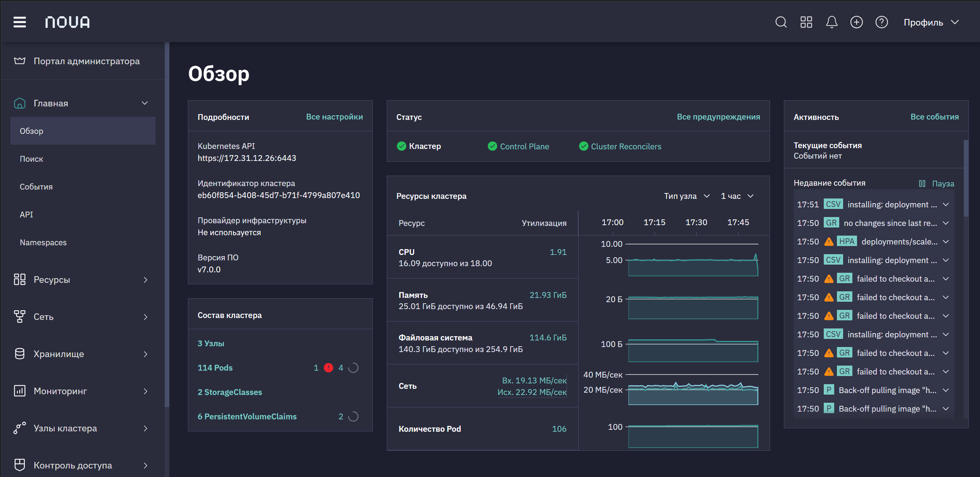Image resolution: width=980 pixels, height=477 pixels.
Task: Click the search magnifier icon in header
Action: pyautogui.click(x=781, y=22)
